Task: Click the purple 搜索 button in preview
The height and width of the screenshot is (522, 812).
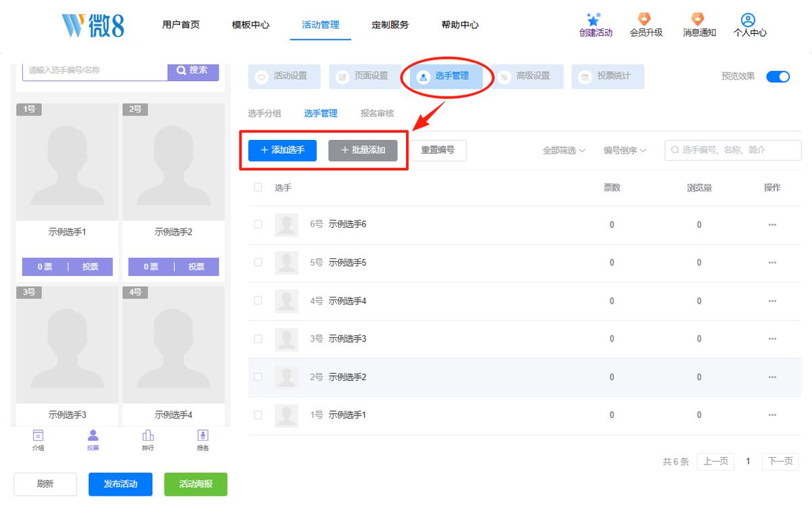Action: [193, 70]
